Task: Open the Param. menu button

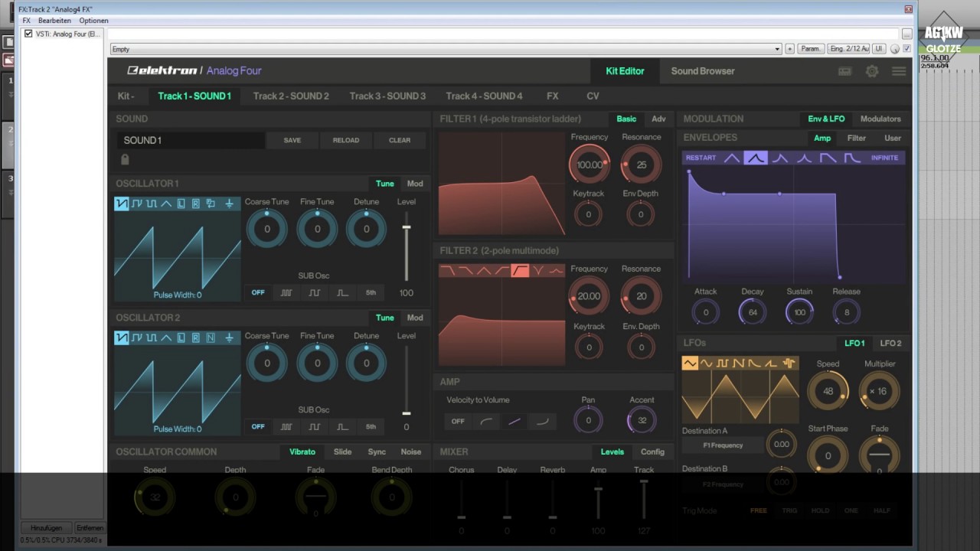Action: point(810,49)
